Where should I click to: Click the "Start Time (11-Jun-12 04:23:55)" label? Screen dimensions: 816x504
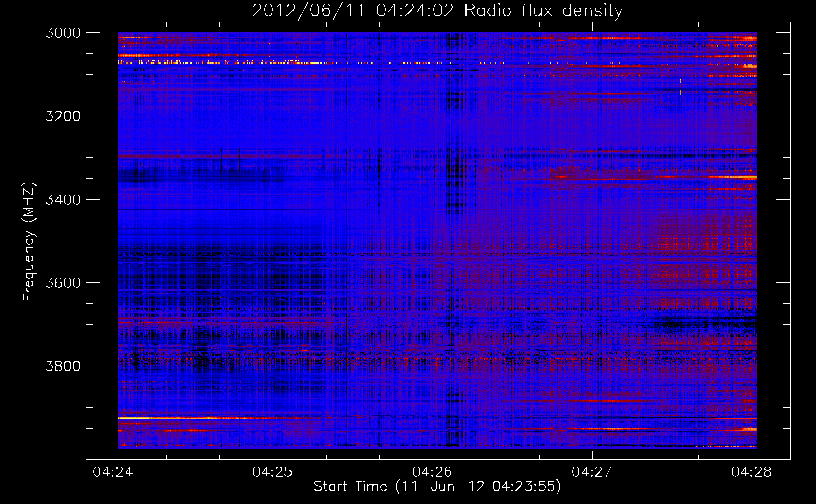point(437,487)
